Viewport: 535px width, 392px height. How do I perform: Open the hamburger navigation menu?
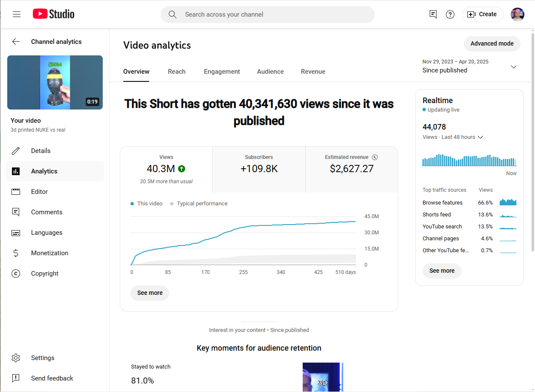point(17,14)
